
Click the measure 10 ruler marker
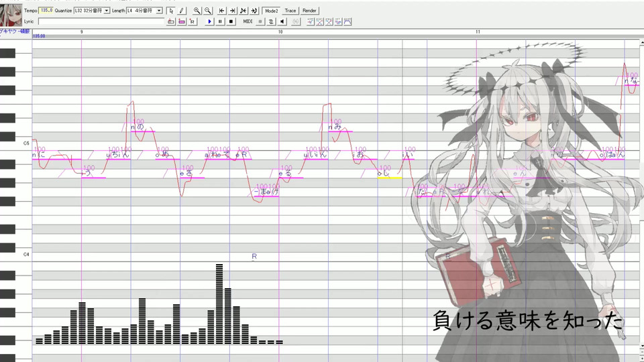280,32
